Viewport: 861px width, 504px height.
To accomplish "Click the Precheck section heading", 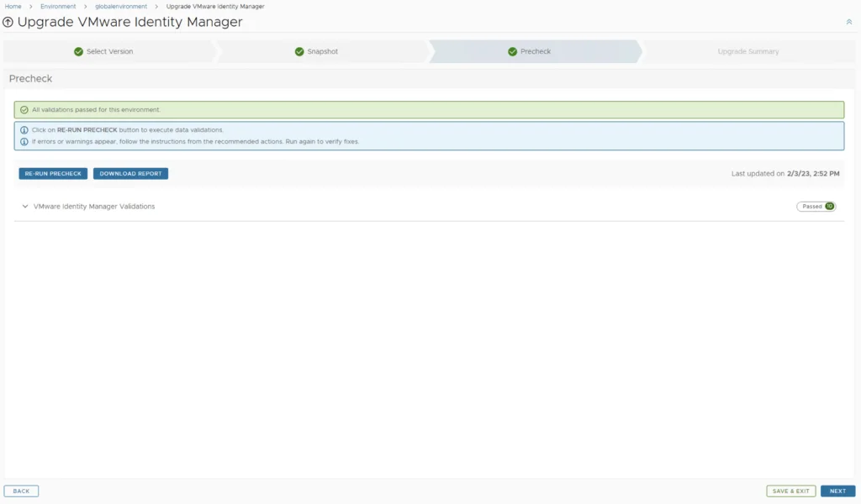I will point(31,78).
